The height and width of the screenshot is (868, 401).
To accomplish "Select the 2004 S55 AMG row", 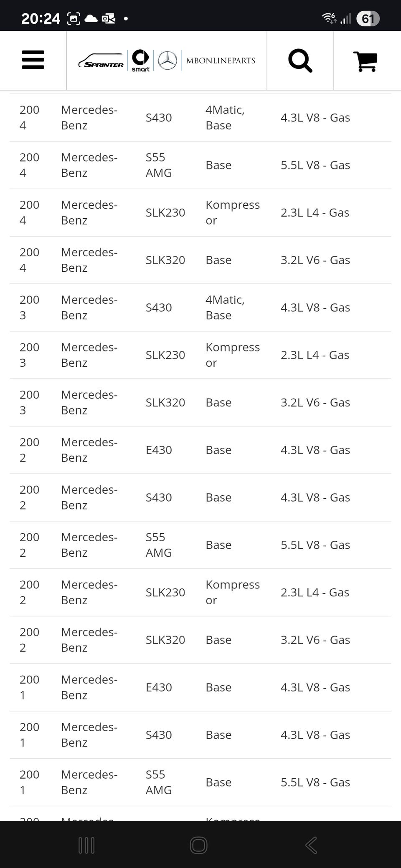I will coord(200,165).
